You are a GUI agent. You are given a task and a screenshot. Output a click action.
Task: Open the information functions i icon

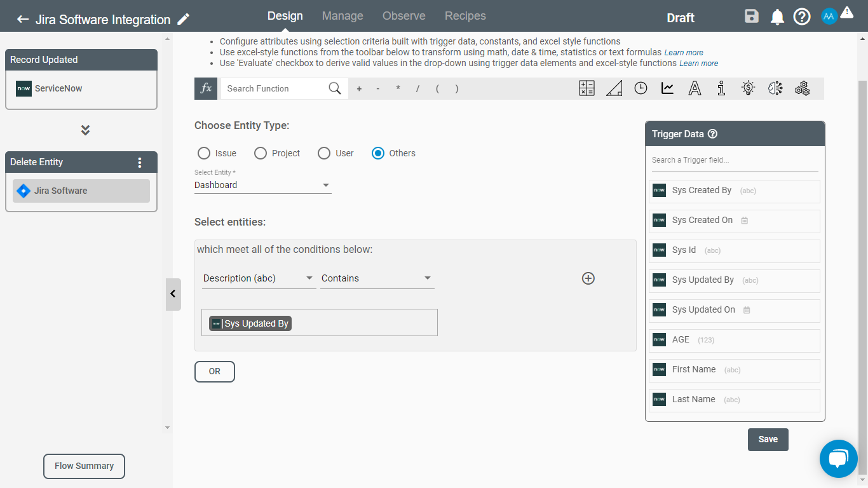click(x=721, y=88)
